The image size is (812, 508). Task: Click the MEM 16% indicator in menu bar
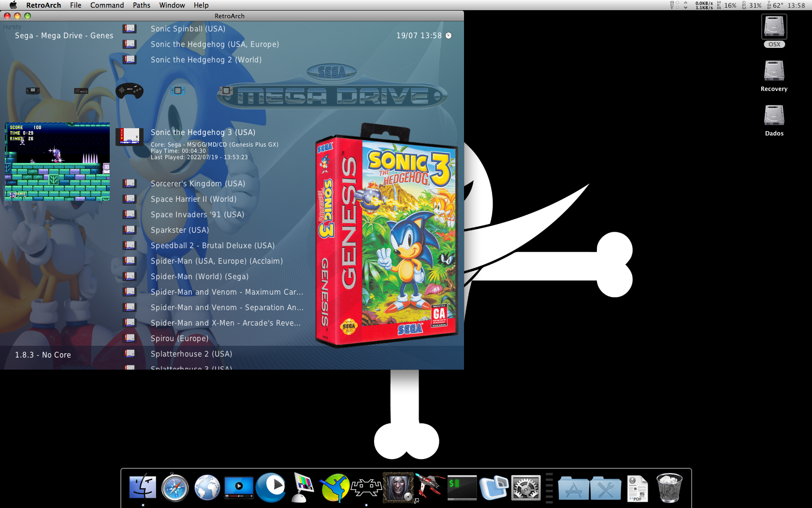coord(726,5)
